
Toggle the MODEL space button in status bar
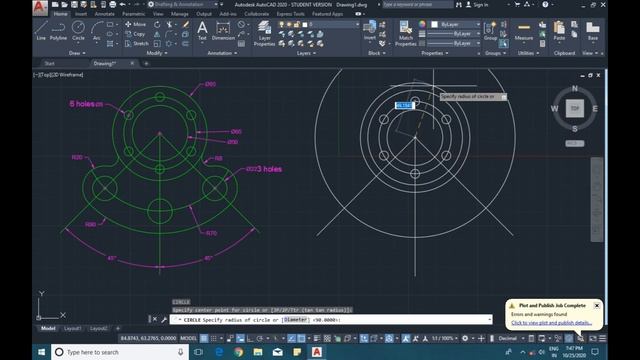pos(188,338)
